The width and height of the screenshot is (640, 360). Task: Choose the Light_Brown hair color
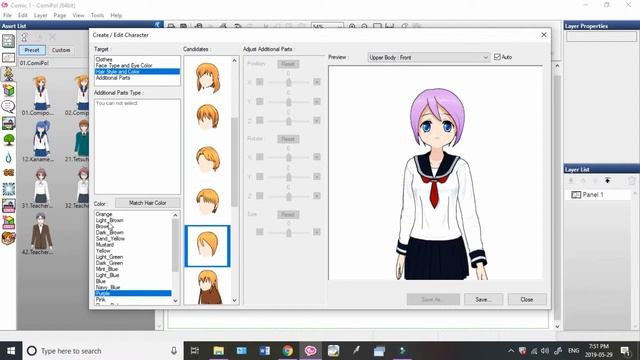click(133, 220)
